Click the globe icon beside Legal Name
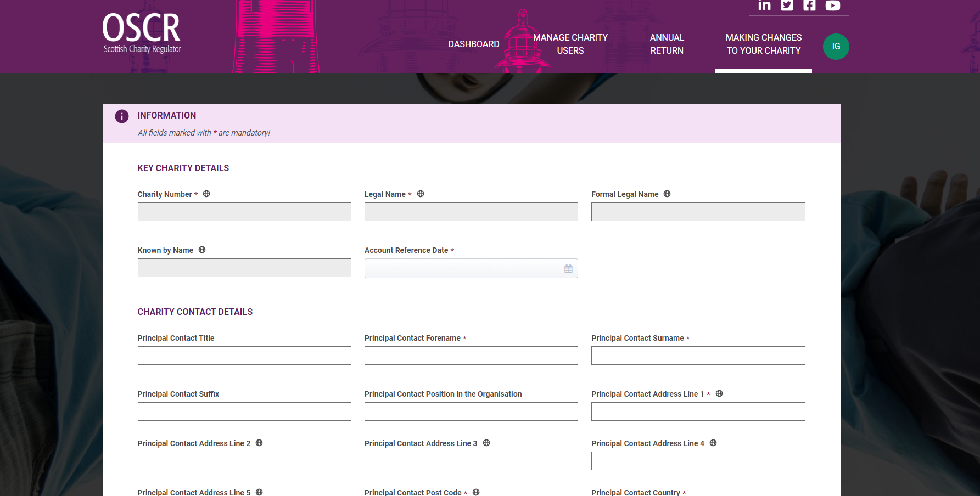The height and width of the screenshot is (496, 980). tap(421, 194)
